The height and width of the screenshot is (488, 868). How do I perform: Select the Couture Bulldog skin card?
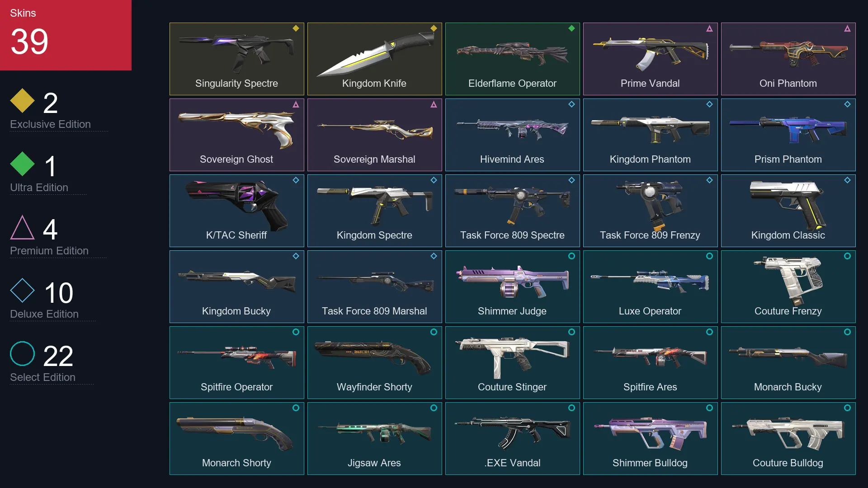click(788, 438)
